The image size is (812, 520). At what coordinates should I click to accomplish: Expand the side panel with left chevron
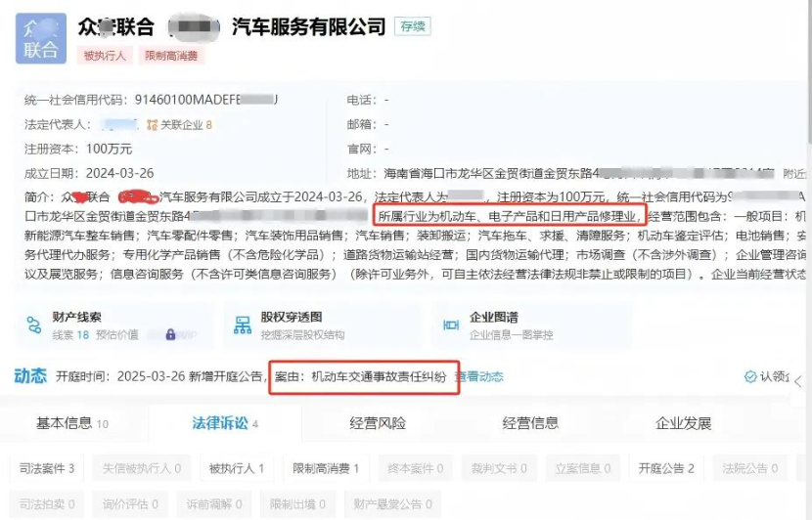click(798, 382)
